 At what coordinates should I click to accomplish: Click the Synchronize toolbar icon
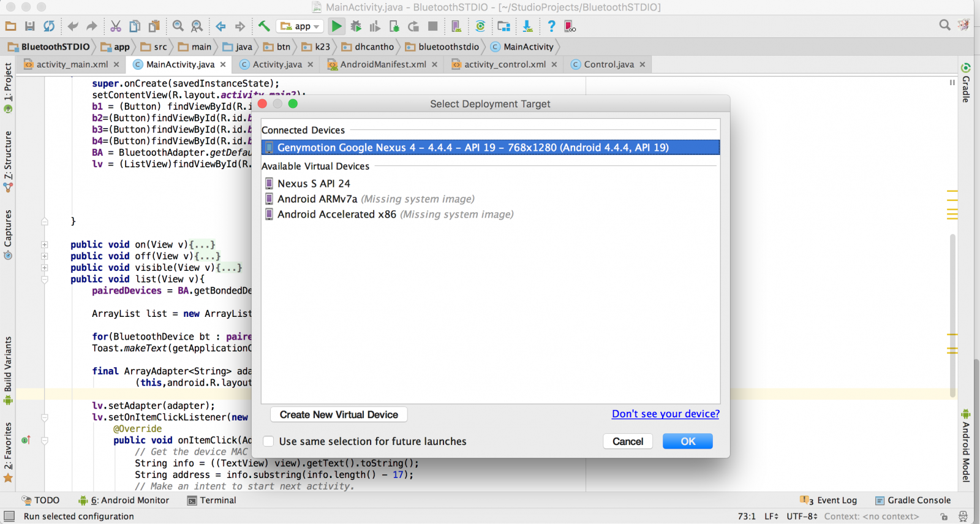coord(49,26)
